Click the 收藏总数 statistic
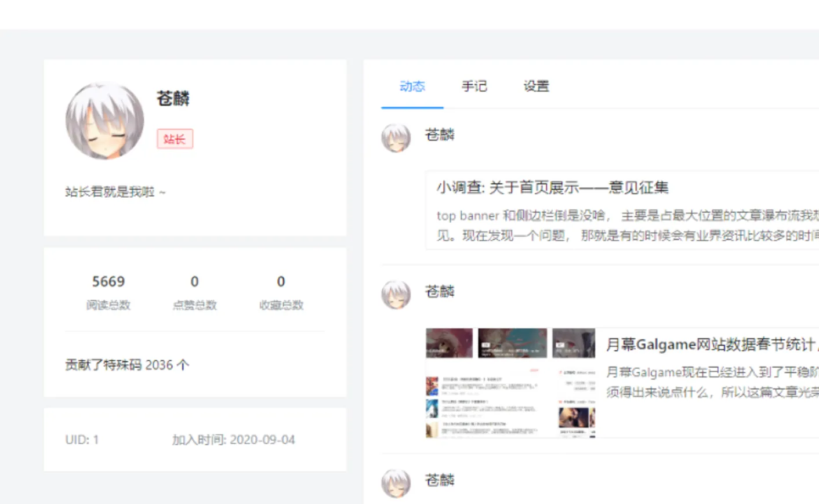This screenshot has width=819, height=504. [x=281, y=292]
